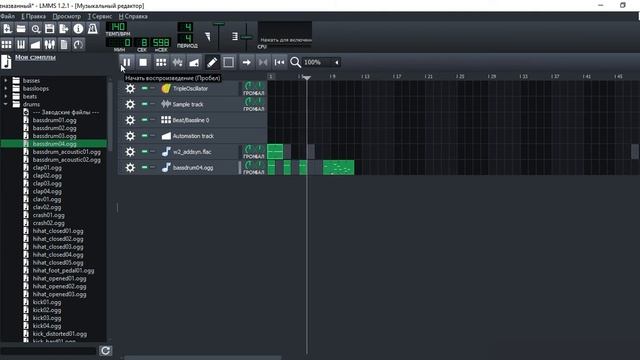Open Sample track gear menu
Viewport: 640px width, 360px height.
(130, 104)
